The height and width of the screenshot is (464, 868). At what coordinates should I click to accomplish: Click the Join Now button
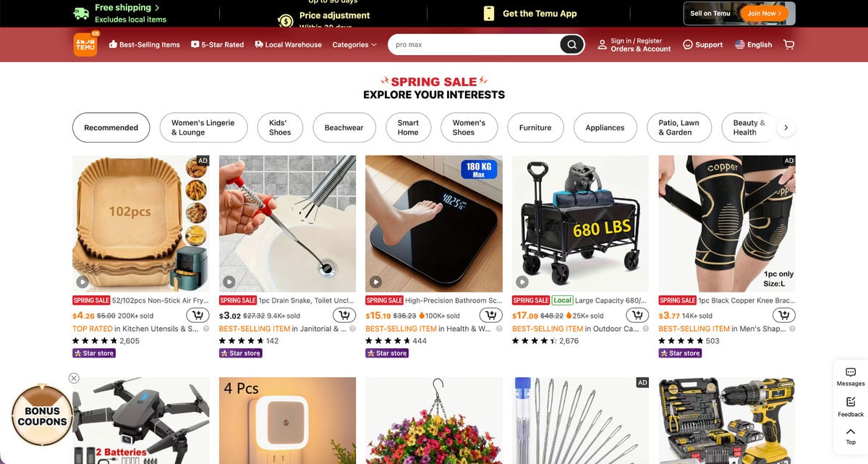pos(765,13)
